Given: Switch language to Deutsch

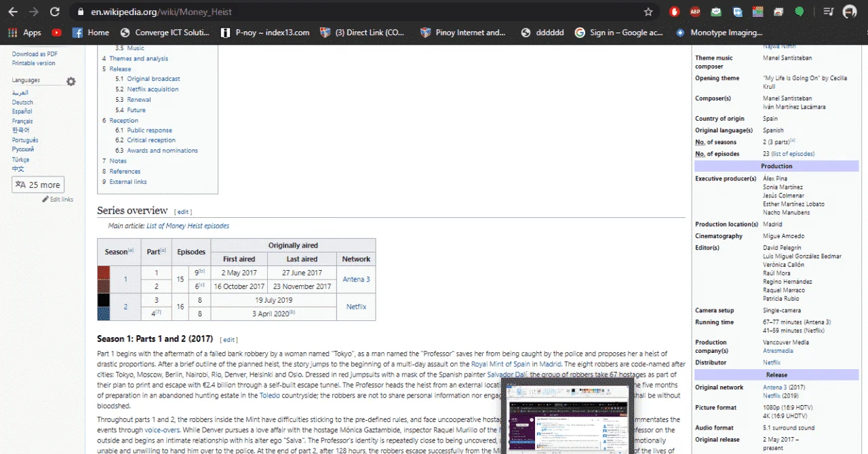Looking at the screenshot, I should (x=22, y=102).
